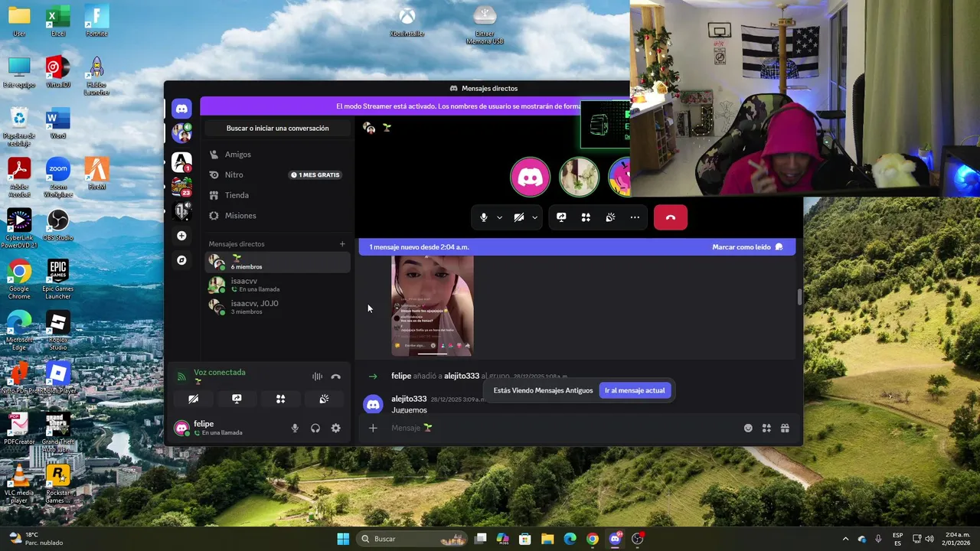Add a server with the plus icon
The height and width of the screenshot is (551, 980).
tap(181, 236)
